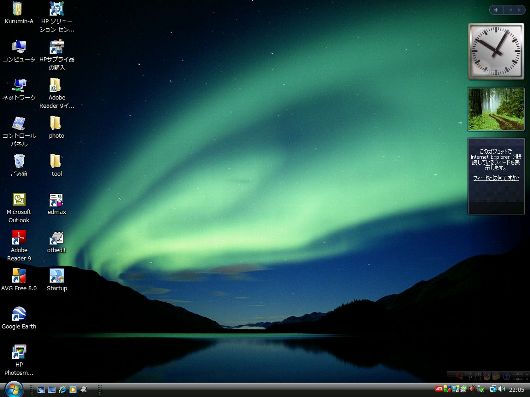
Task: Click Switch between windows in Quick Launch
Action: coord(52,390)
